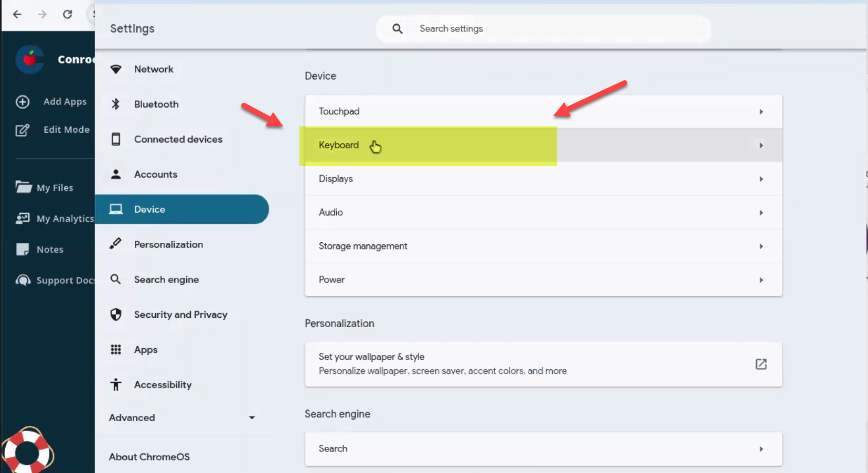Open wallpaper & style external link icon
868x473 pixels.
[x=760, y=364]
